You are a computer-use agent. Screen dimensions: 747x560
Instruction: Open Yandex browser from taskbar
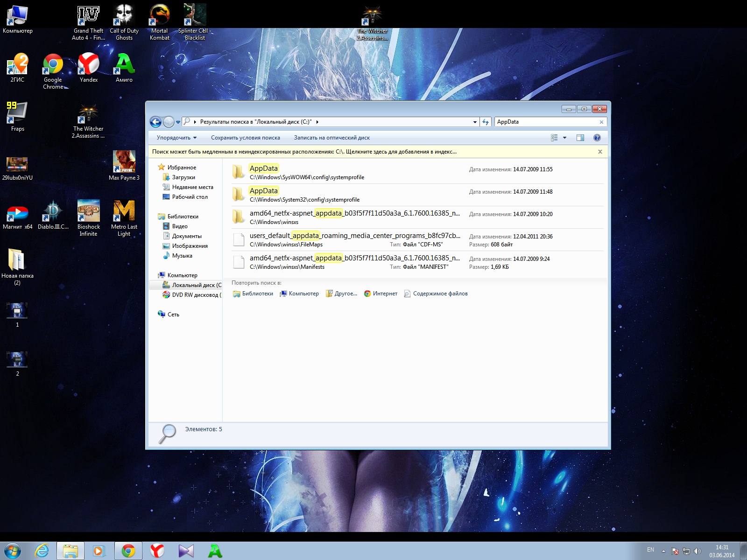157,551
